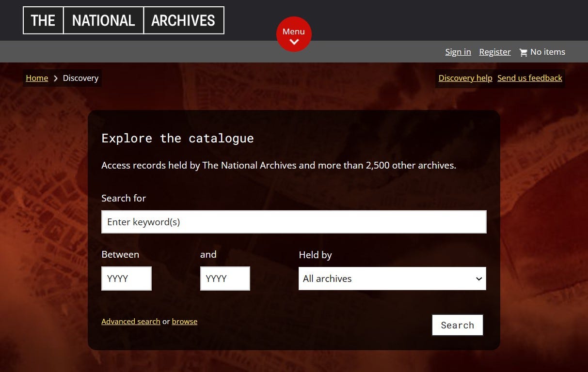Click The National Archives logo

[x=124, y=20]
